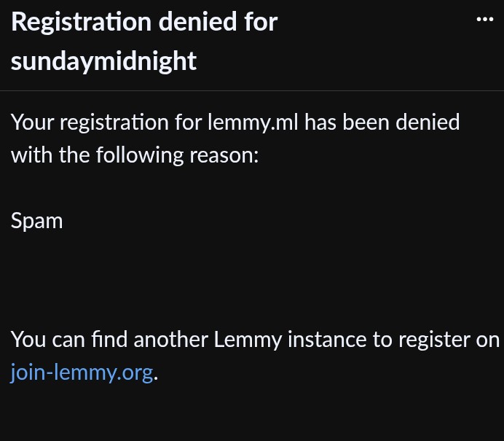Image resolution: width=504 pixels, height=441 pixels.
Task: Click 'lemmy.ml' in the message body
Action: 253,122
